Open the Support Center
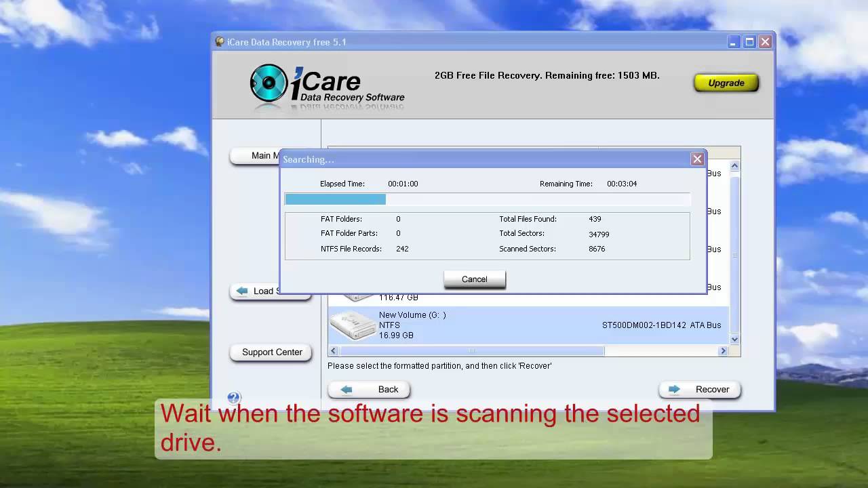 click(271, 352)
